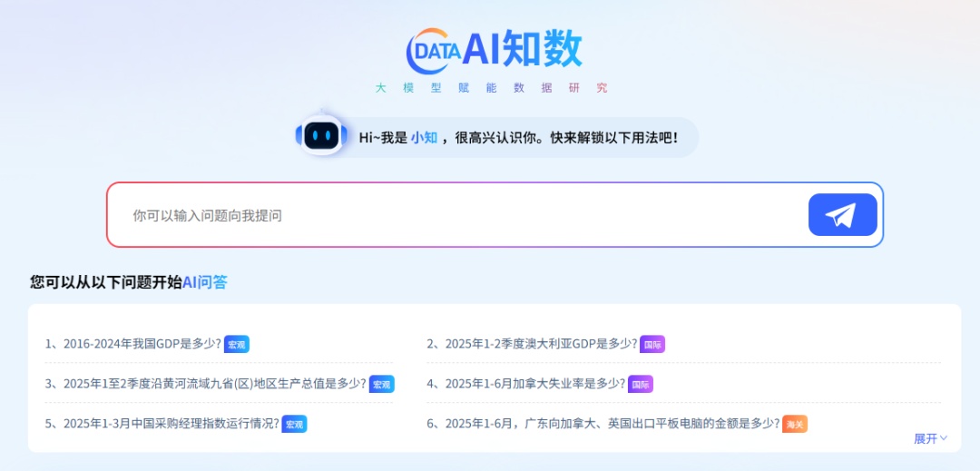Click 宏观 tag beside 采购经理指数 question
The height and width of the screenshot is (471, 980).
pos(295,424)
